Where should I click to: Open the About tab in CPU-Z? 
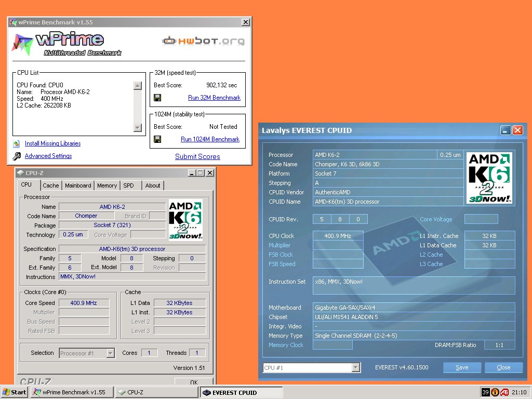[153, 185]
